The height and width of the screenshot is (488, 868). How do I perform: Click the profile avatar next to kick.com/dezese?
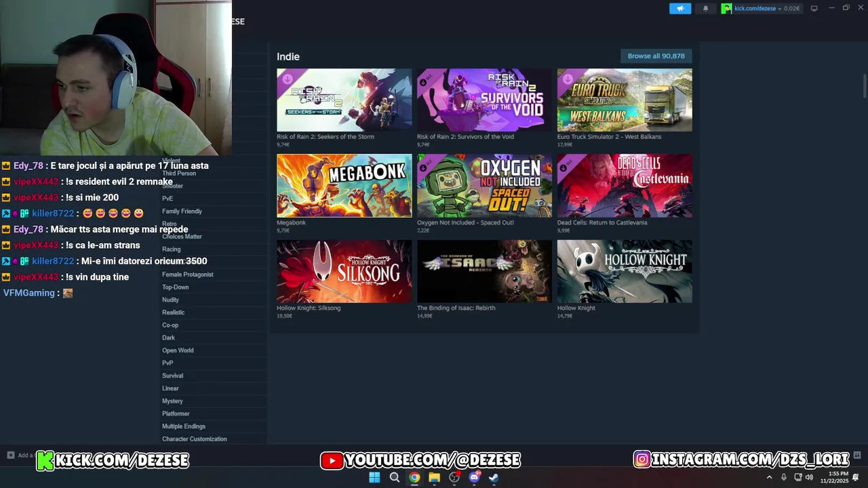pyautogui.click(x=726, y=8)
